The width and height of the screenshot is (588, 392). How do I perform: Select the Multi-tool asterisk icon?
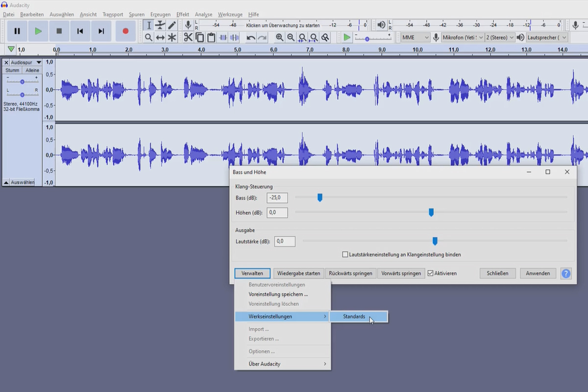coord(172,37)
